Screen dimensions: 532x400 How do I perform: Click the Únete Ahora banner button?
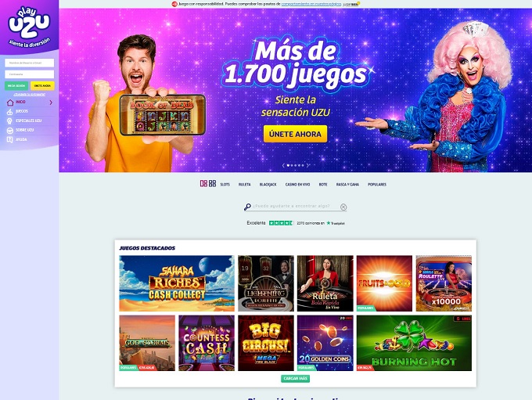coord(295,134)
